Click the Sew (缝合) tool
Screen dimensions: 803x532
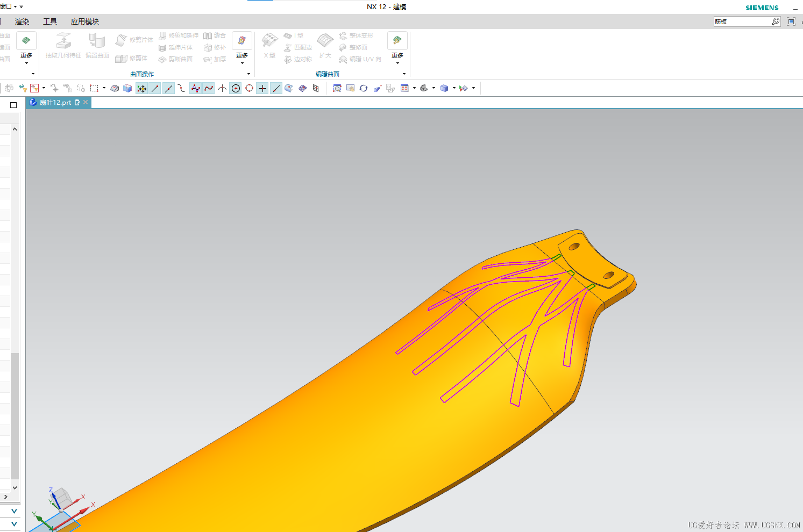[215, 35]
